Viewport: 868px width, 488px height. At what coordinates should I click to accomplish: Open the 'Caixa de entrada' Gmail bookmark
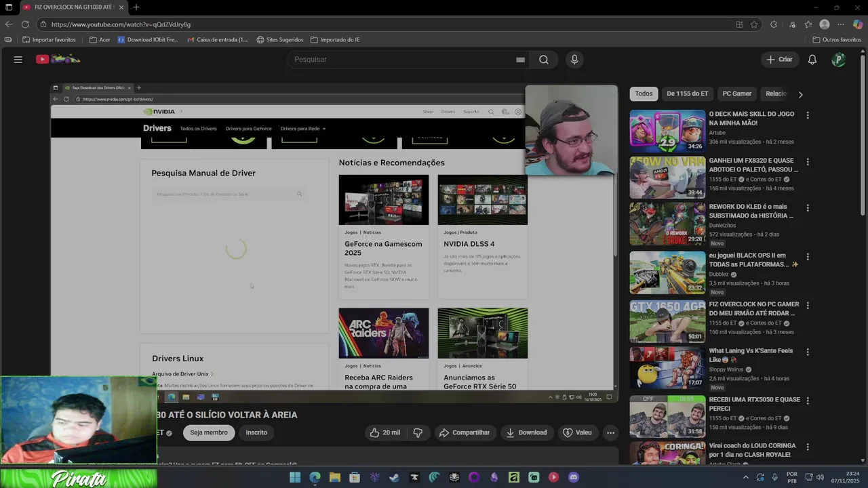pos(218,40)
